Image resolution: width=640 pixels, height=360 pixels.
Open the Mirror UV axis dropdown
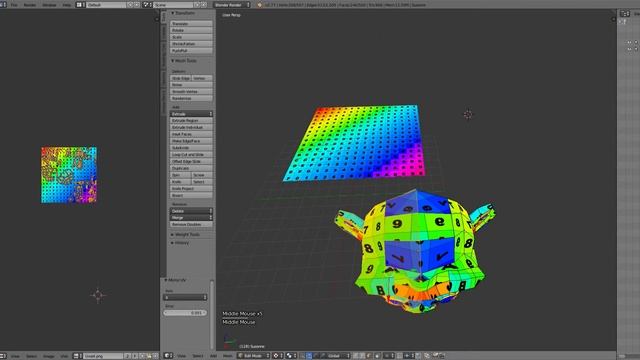pos(185,297)
